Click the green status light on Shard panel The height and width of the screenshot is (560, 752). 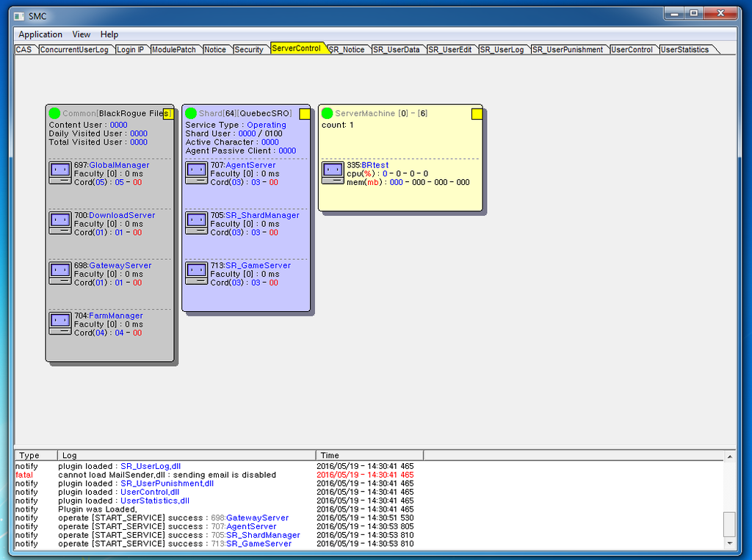[x=191, y=113]
